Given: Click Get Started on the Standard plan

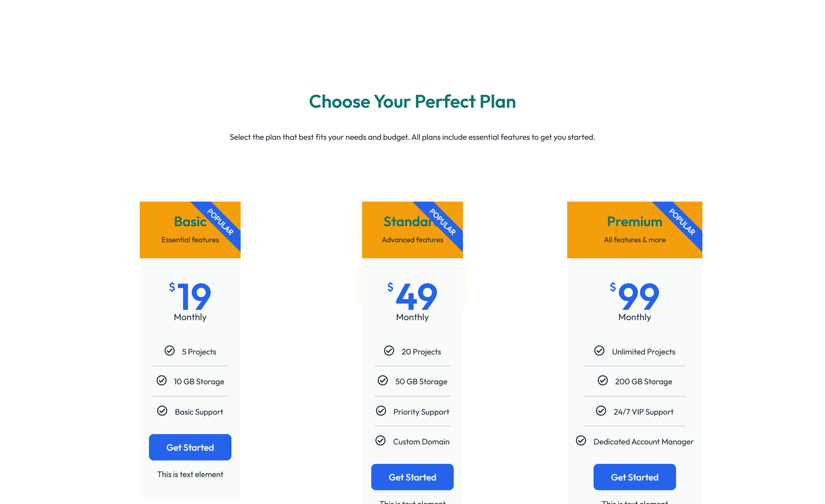Looking at the screenshot, I should 412,477.
